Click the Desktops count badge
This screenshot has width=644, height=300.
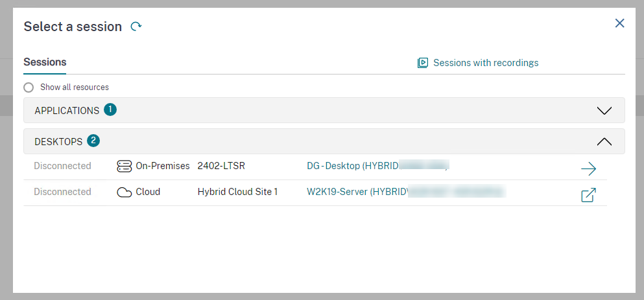coord(93,141)
